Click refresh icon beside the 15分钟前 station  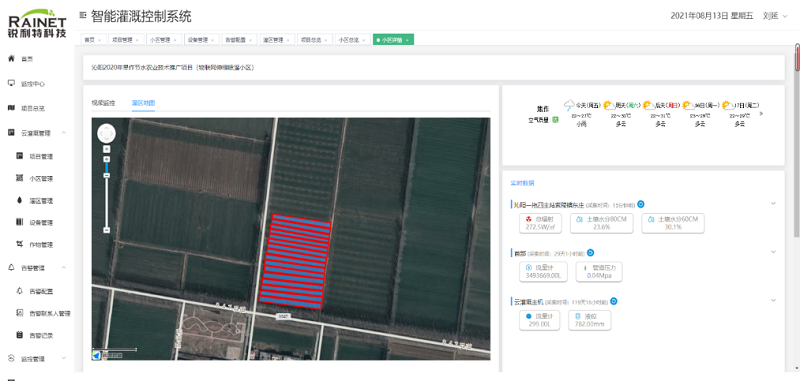click(641, 204)
